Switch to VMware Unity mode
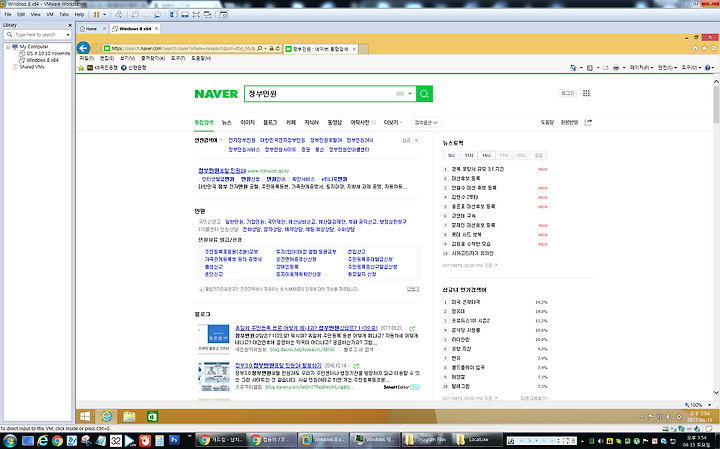720x449 pixels. (x=208, y=15)
